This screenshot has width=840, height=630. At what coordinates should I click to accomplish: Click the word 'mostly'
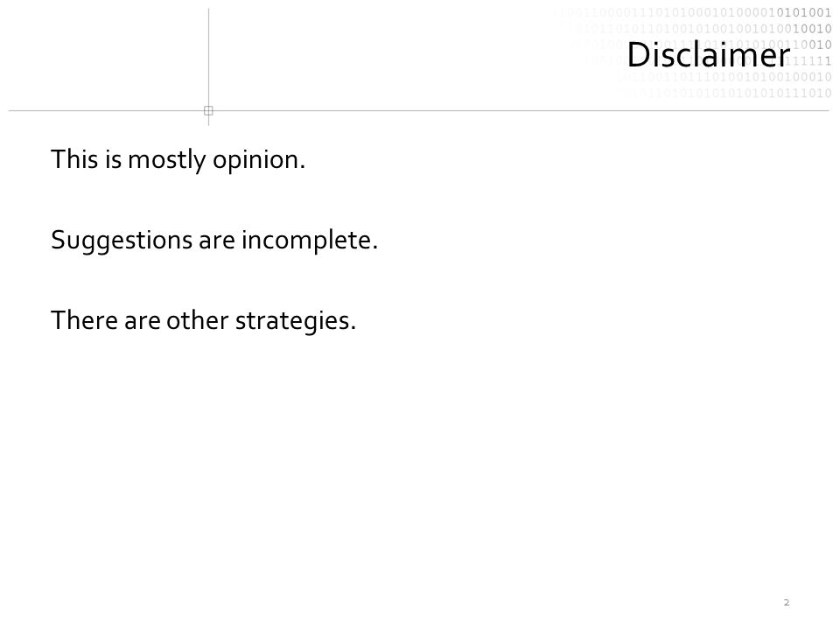click(166, 159)
